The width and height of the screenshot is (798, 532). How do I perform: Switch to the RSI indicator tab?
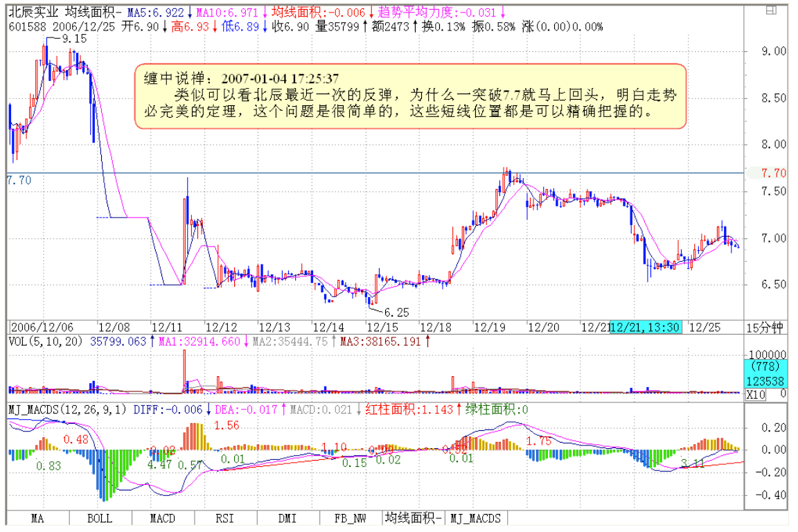click(x=225, y=518)
